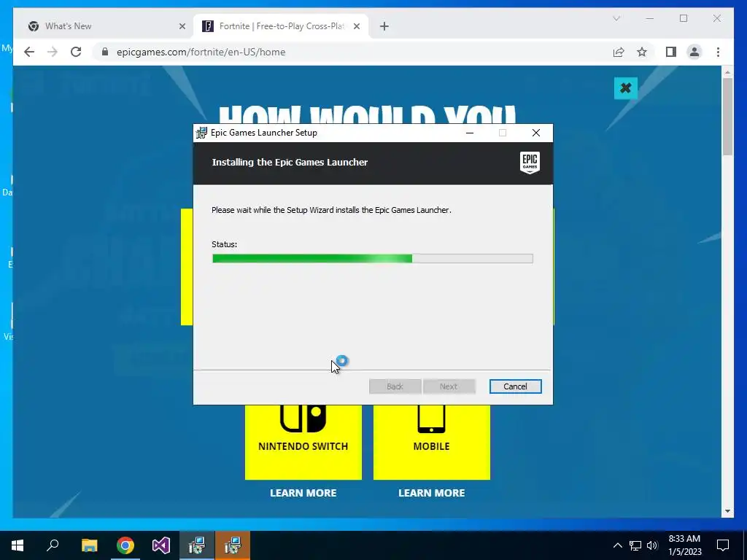Select the Mobile platform tile

click(x=432, y=442)
